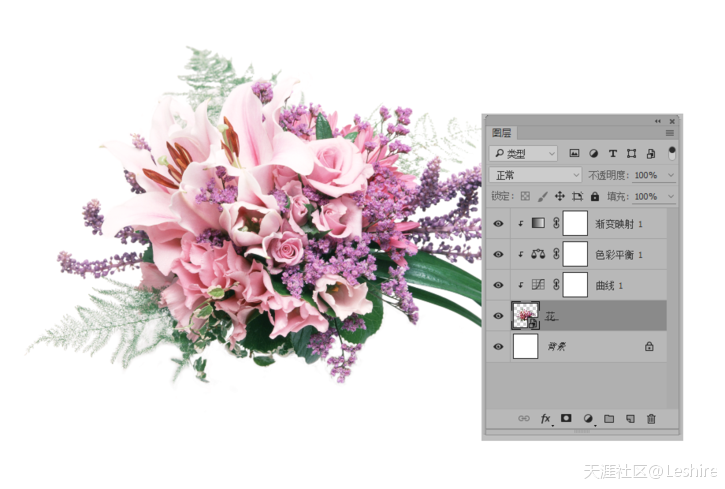
Task: Filter layers by smart object icon
Action: pyautogui.click(x=651, y=153)
